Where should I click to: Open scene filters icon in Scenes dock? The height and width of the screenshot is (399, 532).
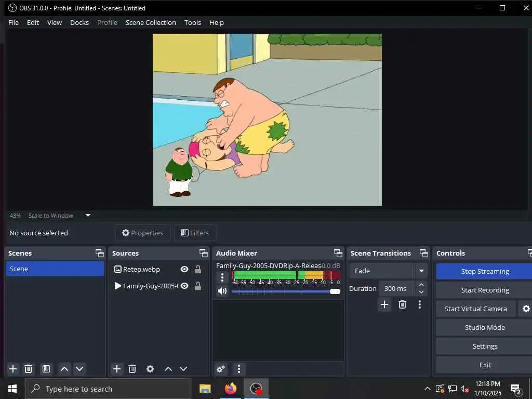(x=46, y=369)
